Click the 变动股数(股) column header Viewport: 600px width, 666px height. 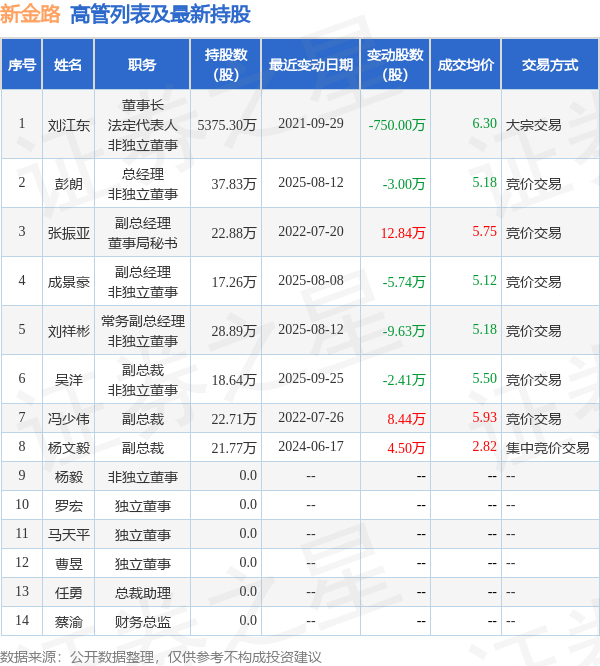point(395,65)
